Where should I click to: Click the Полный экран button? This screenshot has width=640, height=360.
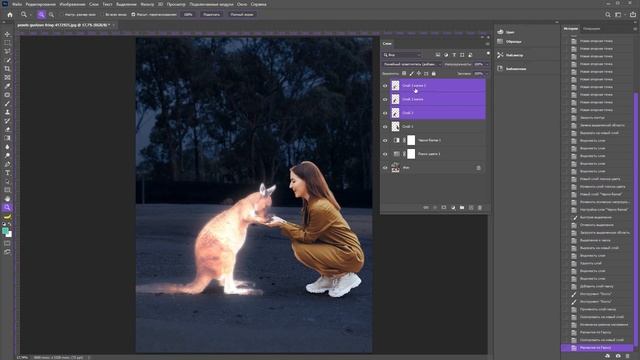click(242, 14)
